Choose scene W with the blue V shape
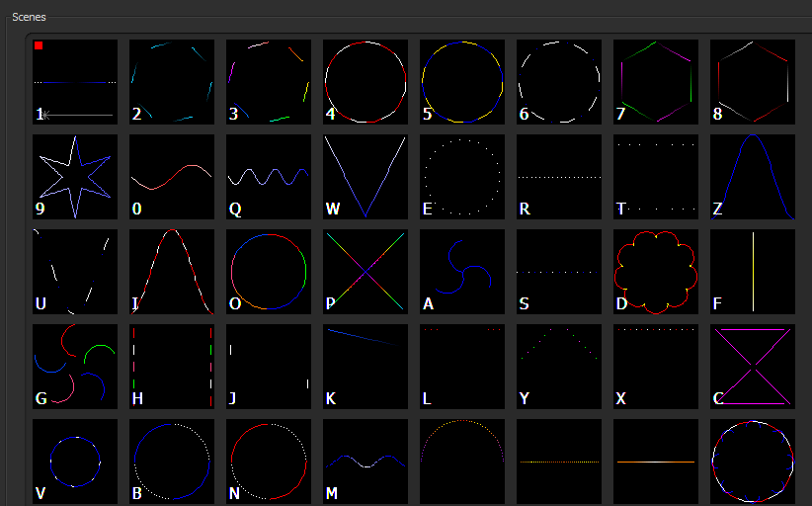Image resolution: width=812 pixels, height=506 pixels. point(365,177)
